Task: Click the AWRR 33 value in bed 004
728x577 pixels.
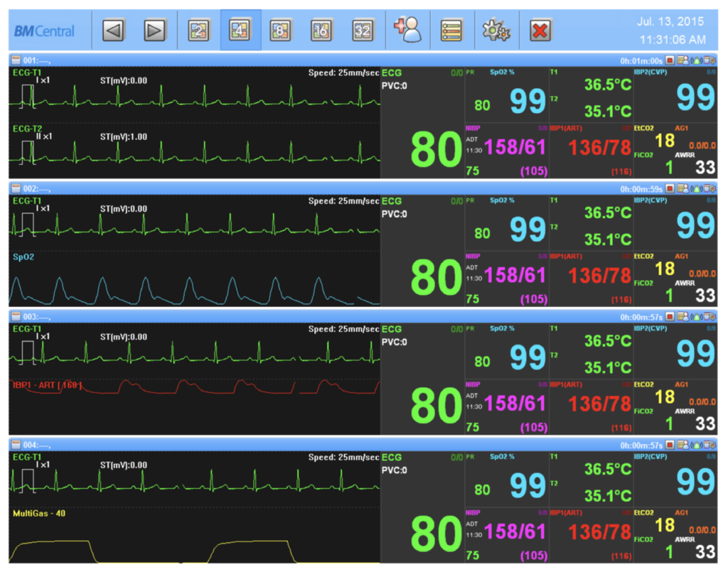Action: [705, 552]
